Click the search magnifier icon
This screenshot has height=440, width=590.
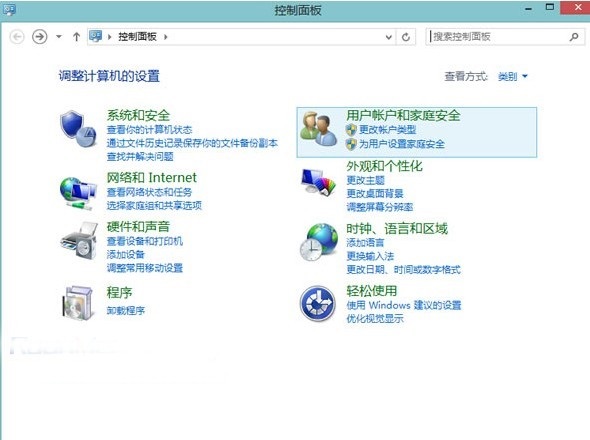tap(574, 37)
